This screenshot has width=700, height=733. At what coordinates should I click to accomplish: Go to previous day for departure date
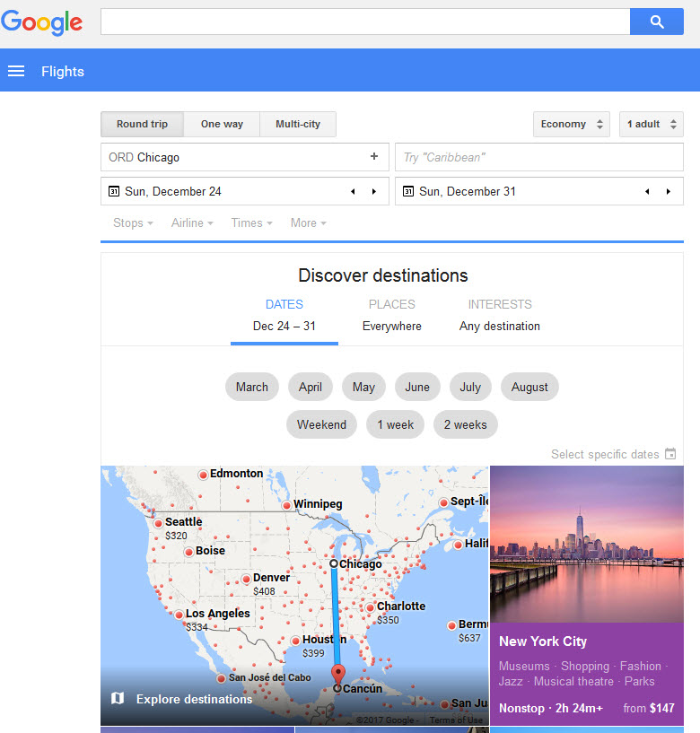coord(353,192)
